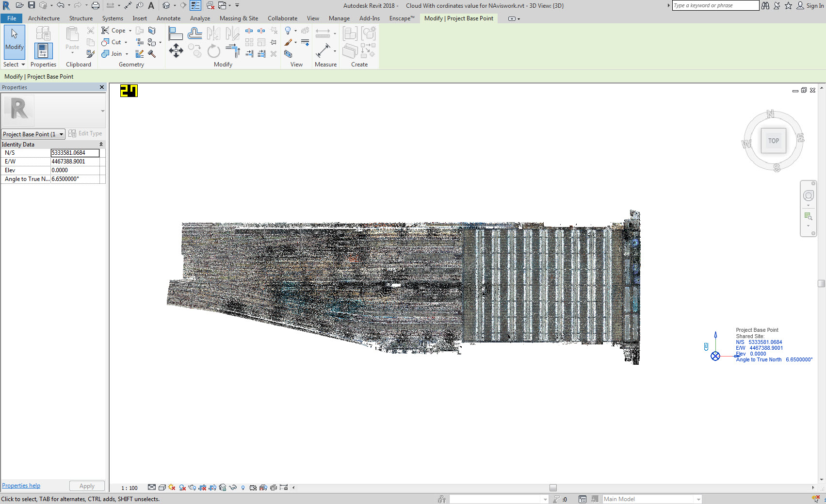Switch to the Architecture ribbon tab
Screen dimensions: 826x504
coord(44,18)
